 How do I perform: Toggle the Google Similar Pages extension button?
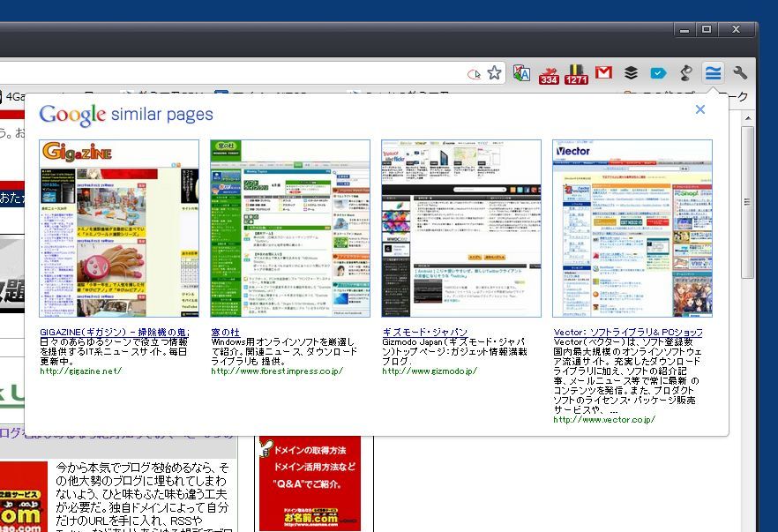click(x=713, y=73)
